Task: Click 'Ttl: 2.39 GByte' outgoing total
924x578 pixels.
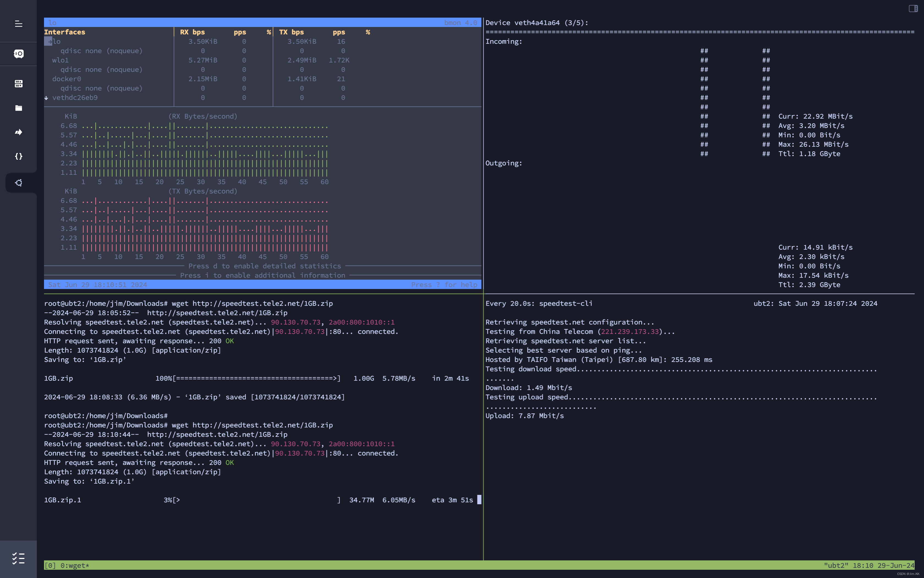Action: tap(809, 285)
